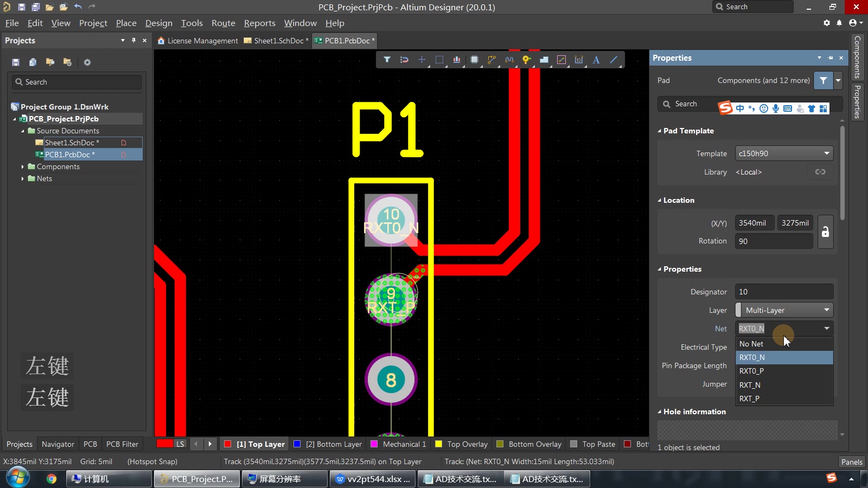Open filter options arrow beside the funnel
Image resolution: width=868 pixels, height=488 pixels.
coord(838,80)
